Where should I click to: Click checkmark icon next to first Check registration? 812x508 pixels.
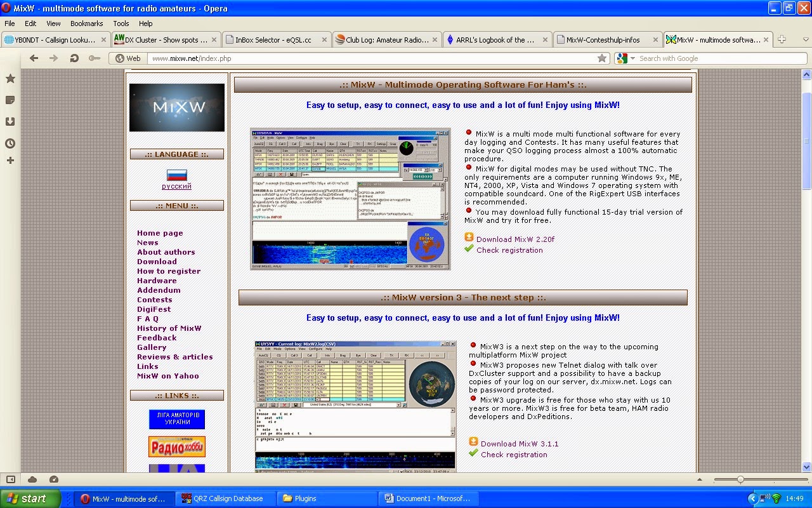pos(469,249)
